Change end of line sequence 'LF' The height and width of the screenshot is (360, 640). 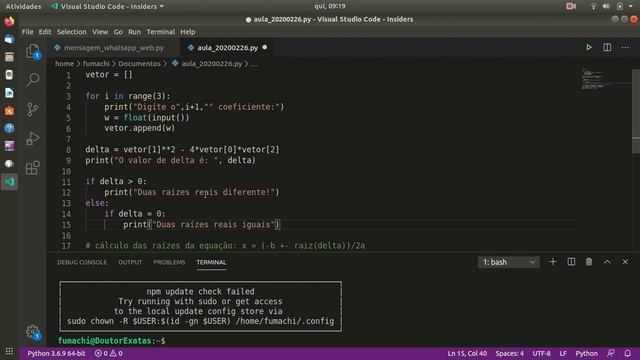[563, 353]
